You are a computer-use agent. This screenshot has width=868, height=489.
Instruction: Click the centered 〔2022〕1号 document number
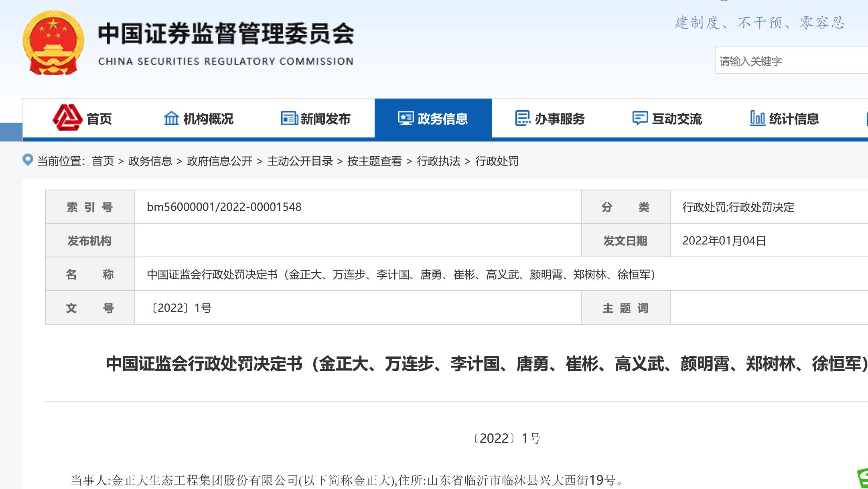click(x=507, y=438)
